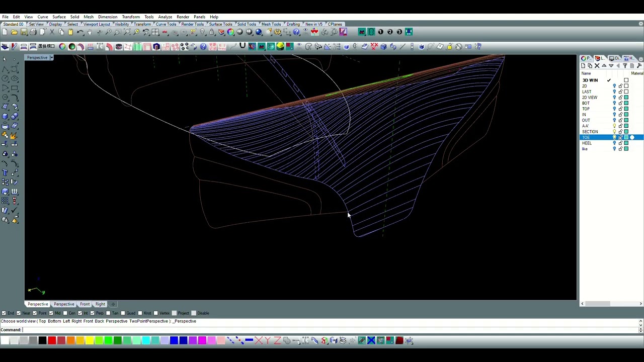Click the layer filter funnel icon

coord(625,65)
